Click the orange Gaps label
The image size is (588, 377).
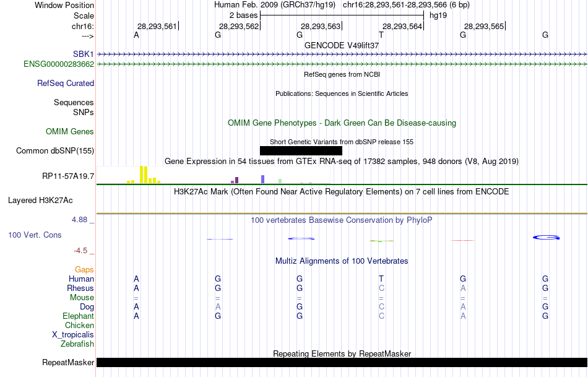tap(84, 270)
